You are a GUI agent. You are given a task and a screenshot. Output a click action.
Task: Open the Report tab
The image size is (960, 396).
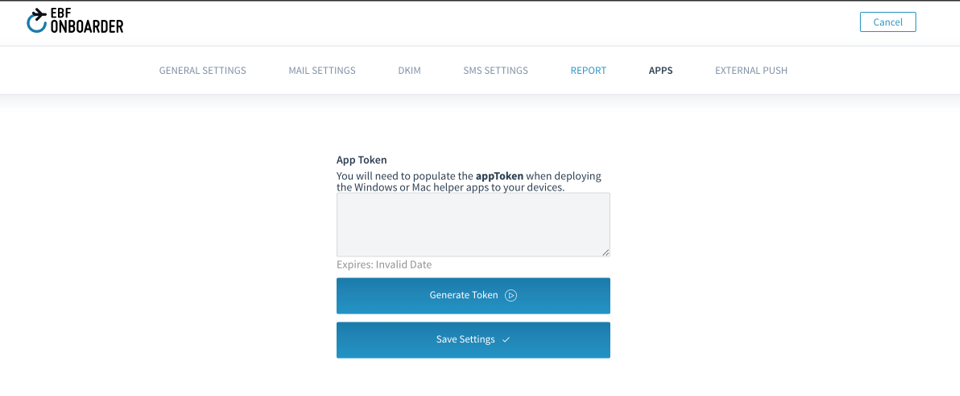pos(588,70)
